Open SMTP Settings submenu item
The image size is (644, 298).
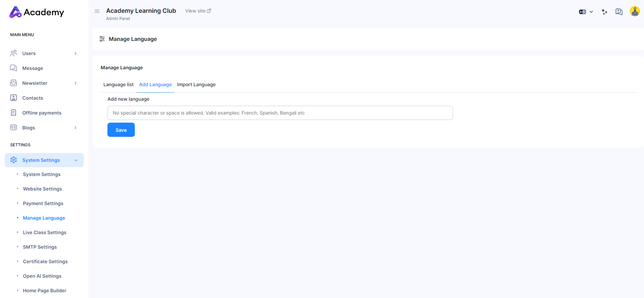40,247
